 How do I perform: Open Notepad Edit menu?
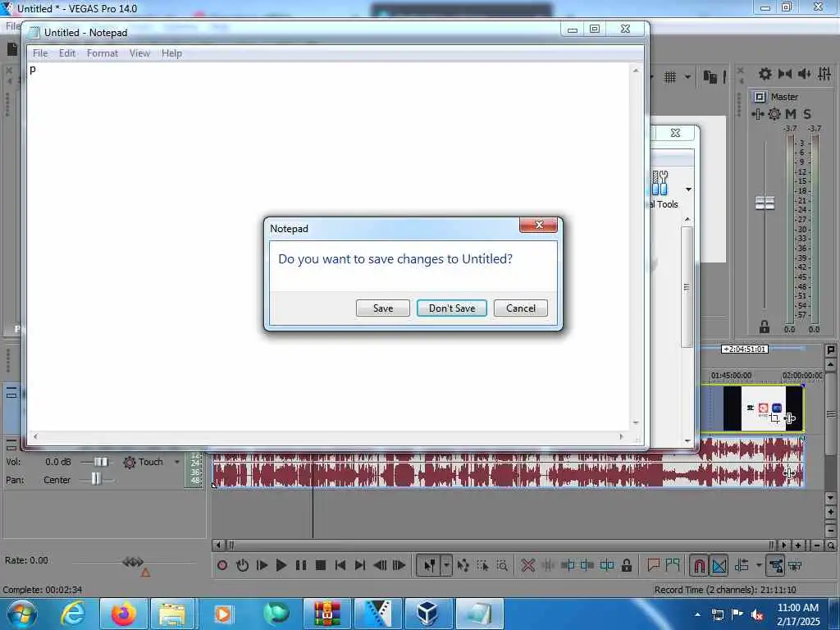point(67,53)
